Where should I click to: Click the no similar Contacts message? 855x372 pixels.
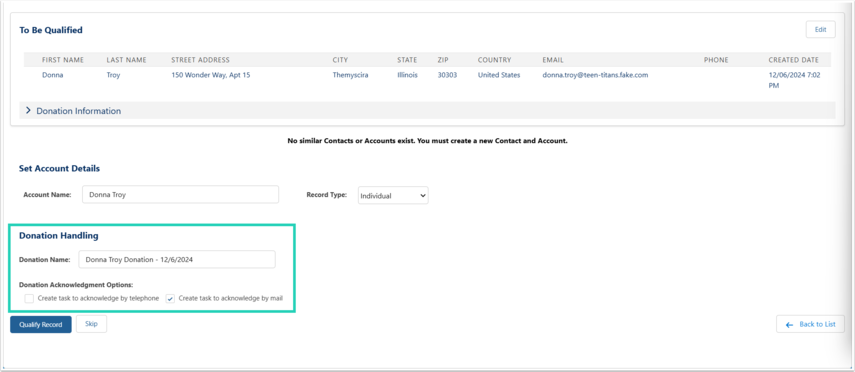[x=428, y=141]
